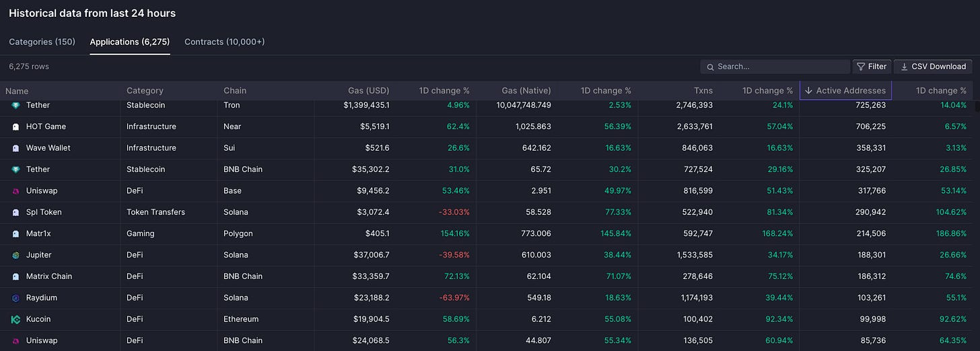
Task: Focus the Search input field
Action: 775,67
